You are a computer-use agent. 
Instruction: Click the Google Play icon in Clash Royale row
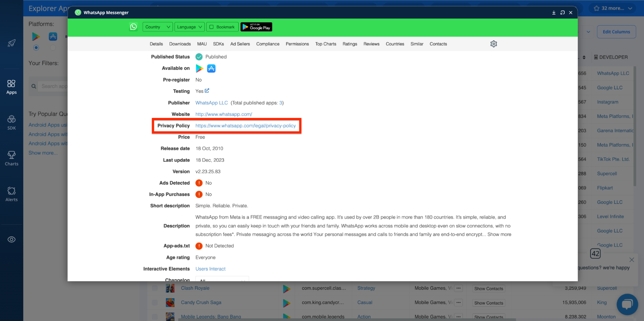pyautogui.click(x=286, y=288)
